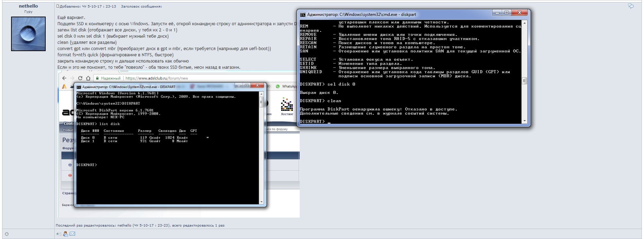The image size is (644, 239).
Task: Open nethello's profile card icon
Action: (58, 234)
